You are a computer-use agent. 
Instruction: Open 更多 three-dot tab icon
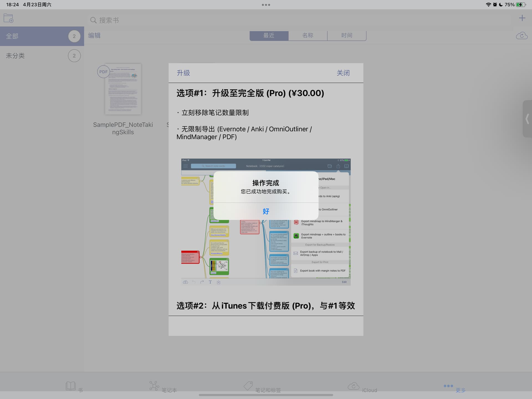click(448, 386)
